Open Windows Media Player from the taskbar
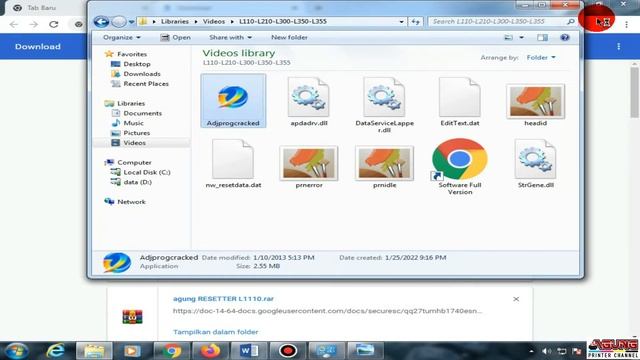The image size is (640, 360). tap(132, 351)
